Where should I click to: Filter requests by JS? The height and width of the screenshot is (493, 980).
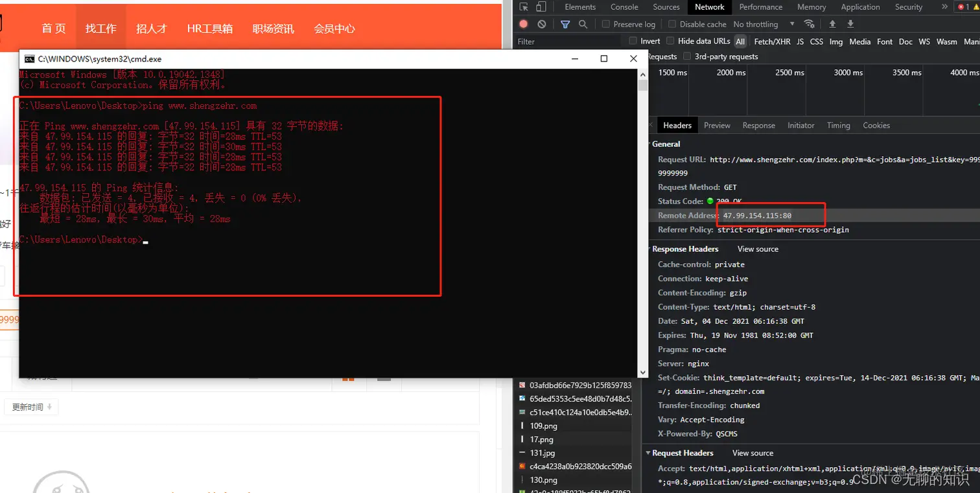click(x=800, y=41)
